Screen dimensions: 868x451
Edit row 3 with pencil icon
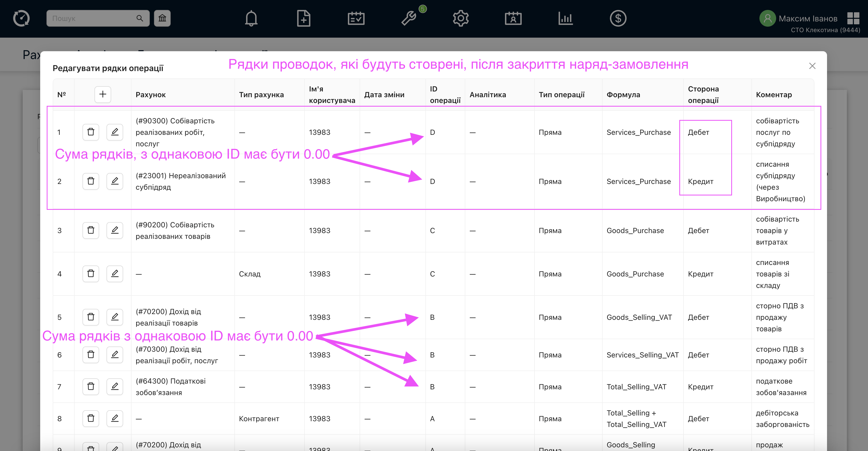[x=115, y=230]
